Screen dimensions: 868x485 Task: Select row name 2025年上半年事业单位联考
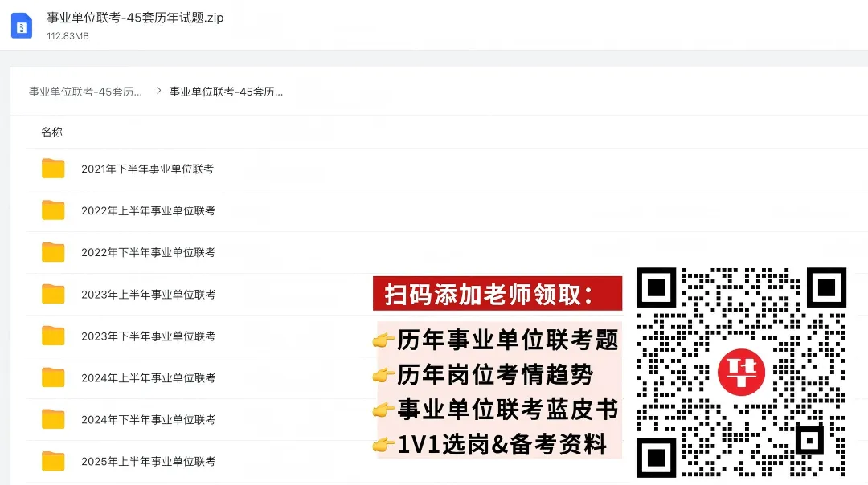[148, 462]
